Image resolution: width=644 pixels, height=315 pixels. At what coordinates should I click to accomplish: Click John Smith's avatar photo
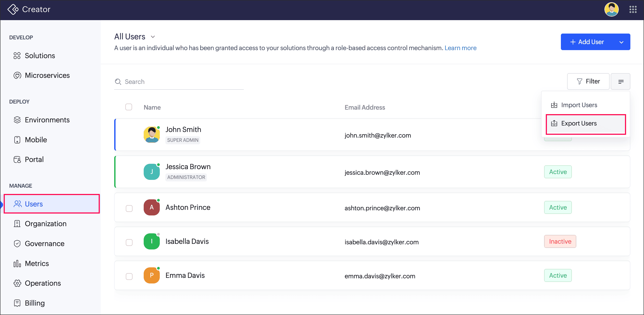[152, 135]
